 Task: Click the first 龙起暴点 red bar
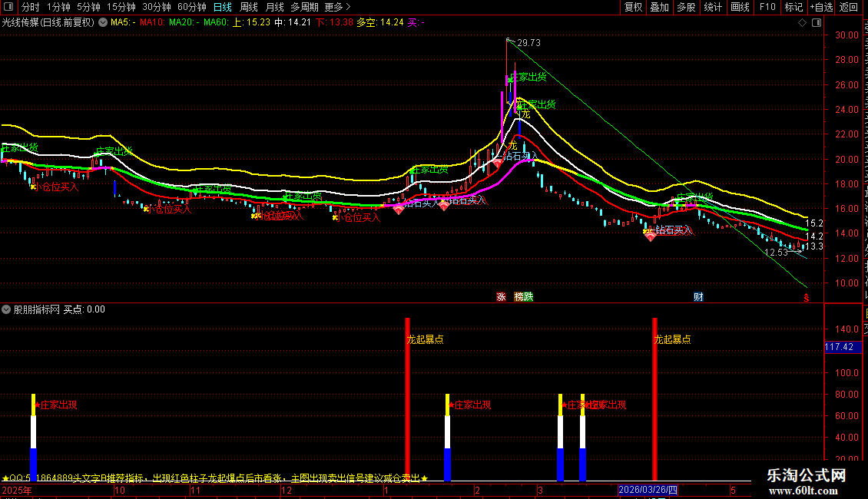coord(408,399)
